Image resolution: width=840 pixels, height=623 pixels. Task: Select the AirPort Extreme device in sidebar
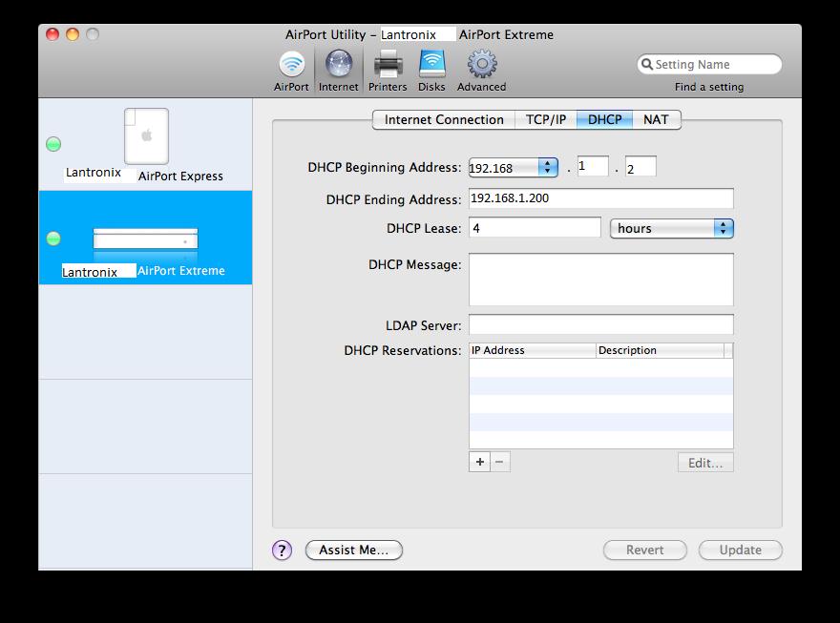tap(145, 250)
